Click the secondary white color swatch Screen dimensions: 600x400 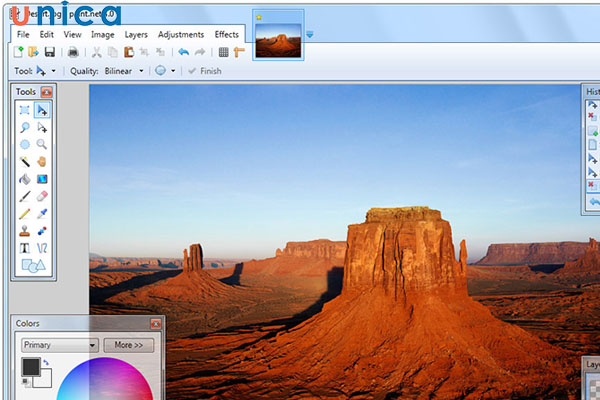pos(45,380)
